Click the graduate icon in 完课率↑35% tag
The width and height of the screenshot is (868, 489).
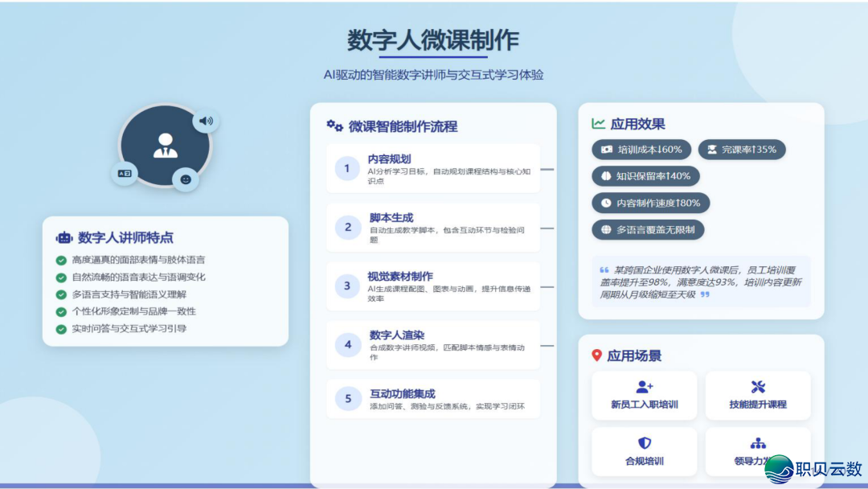pos(712,150)
